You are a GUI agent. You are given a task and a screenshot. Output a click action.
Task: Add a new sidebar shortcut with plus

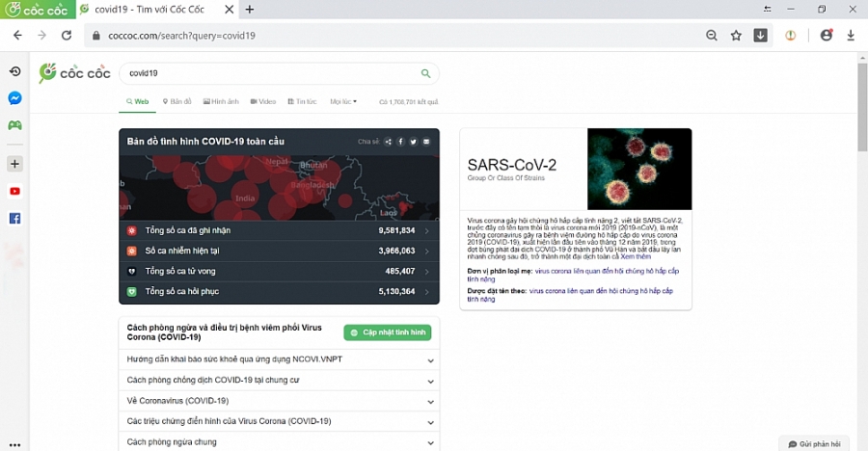[14, 164]
